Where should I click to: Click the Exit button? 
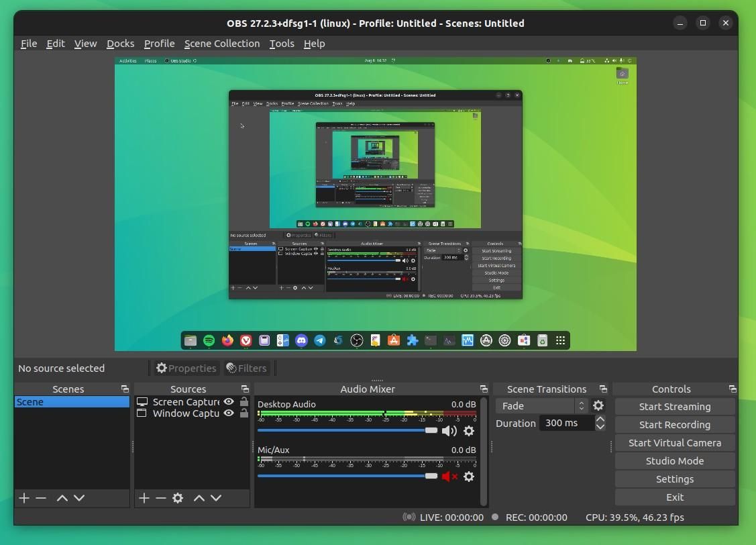[x=675, y=497]
